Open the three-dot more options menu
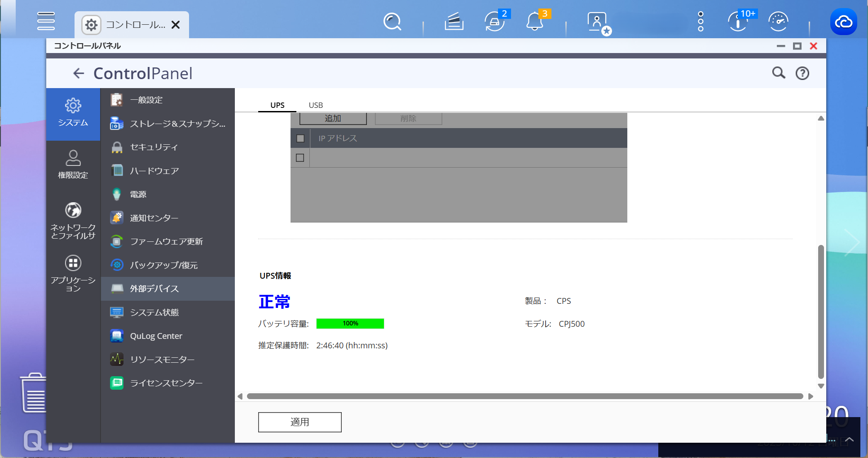868x458 pixels. pyautogui.click(x=701, y=22)
